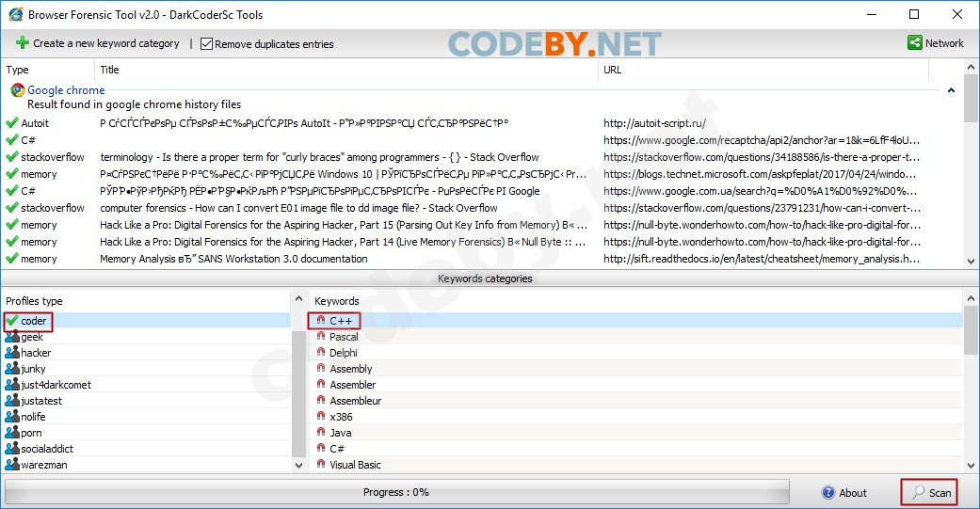Select the junky profile icon
980x509 pixels.
click(x=12, y=369)
